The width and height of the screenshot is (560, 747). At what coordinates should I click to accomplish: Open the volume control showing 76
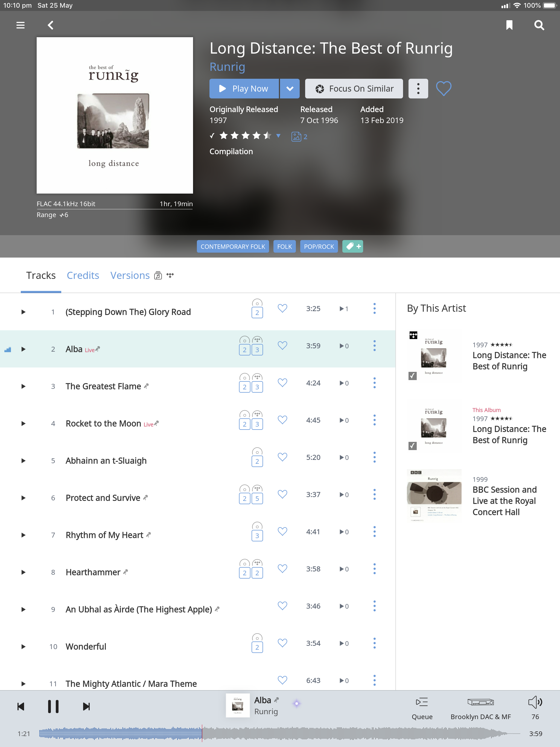pos(535,708)
